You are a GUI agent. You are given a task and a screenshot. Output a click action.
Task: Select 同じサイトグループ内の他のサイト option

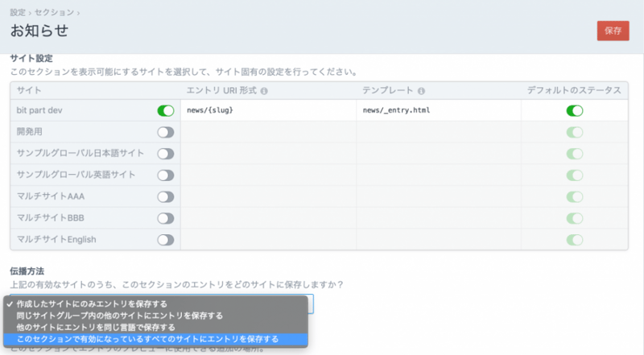[x=119, y=316]
